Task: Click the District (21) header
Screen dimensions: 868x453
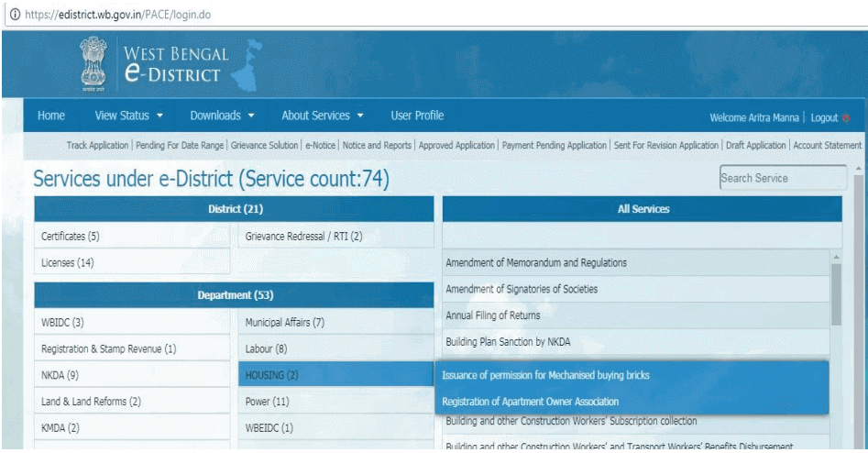Action: 234,209
